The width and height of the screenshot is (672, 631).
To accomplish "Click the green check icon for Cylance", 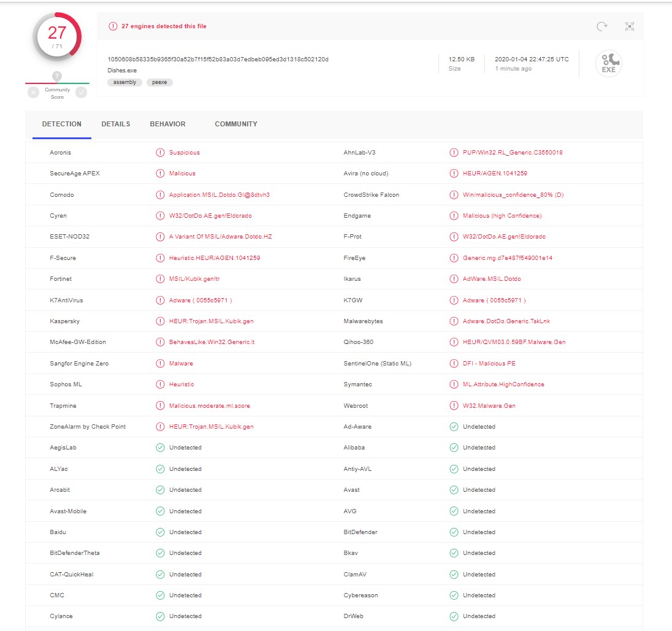I will pos(160,616).
